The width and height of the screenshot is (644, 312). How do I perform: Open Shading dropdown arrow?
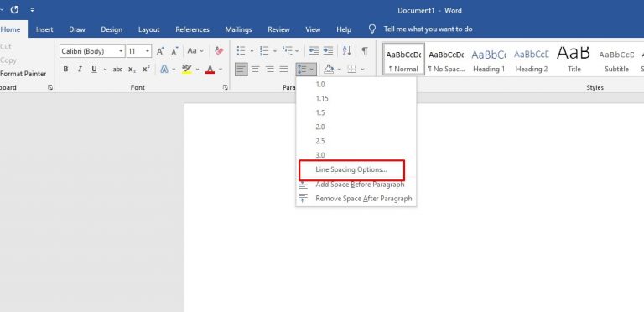340,70
